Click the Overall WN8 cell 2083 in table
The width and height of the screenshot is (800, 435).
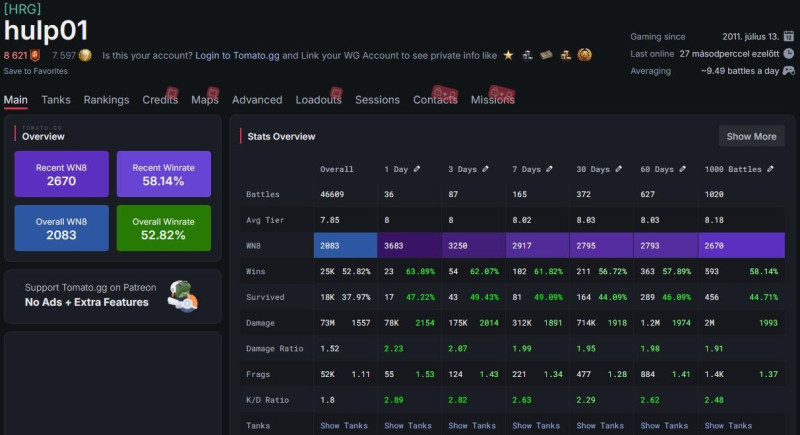pyautogui.click(x=345, y=245)
